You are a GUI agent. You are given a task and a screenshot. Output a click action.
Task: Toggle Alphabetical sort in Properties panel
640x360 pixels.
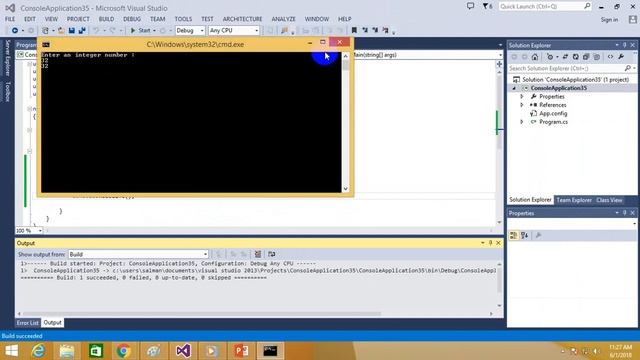tap(524, 236)
